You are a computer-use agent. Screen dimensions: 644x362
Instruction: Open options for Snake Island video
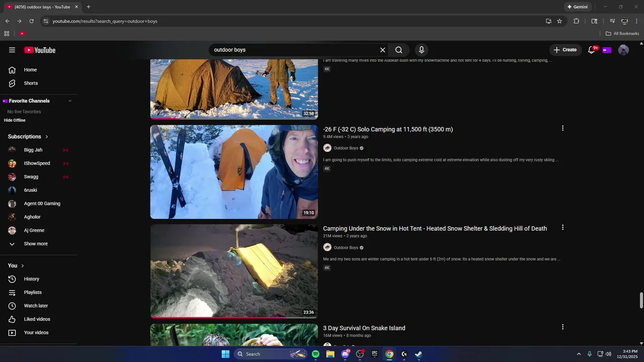562,327
